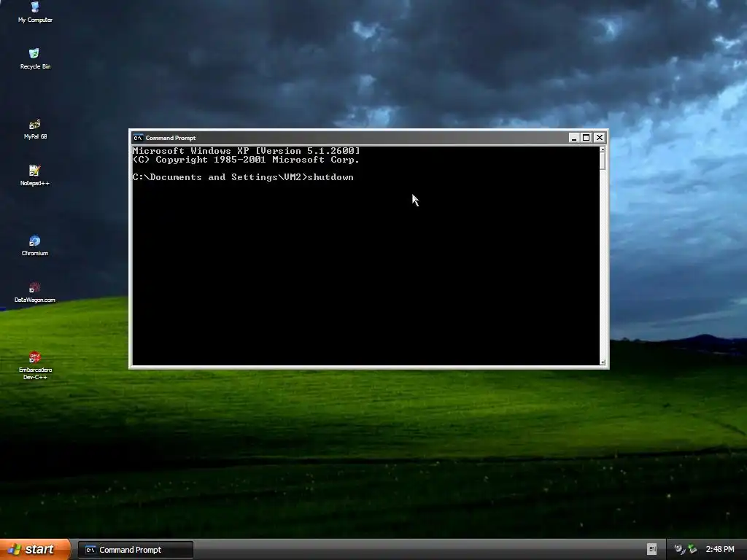Click the 'Microsoft Windows XP [Version 5.1.2600]' line
This screenshot has width=747, height=560.
(x=247, y=151)
